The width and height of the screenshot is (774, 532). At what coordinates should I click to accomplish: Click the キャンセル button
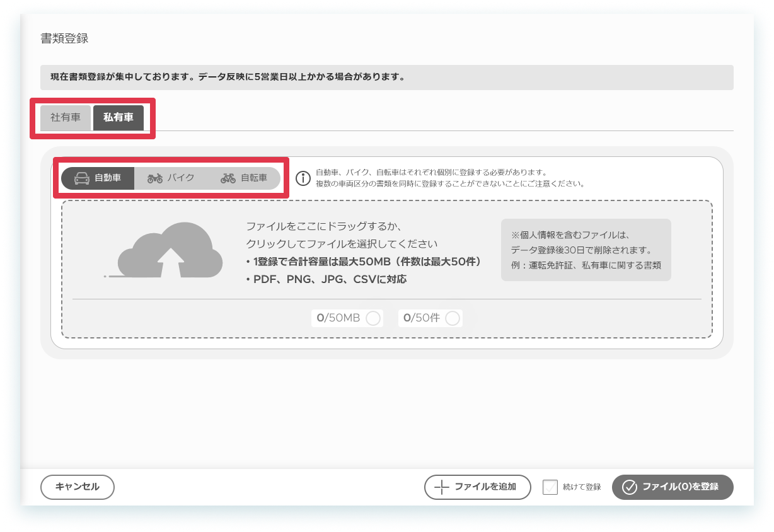(x=78, y=487)
